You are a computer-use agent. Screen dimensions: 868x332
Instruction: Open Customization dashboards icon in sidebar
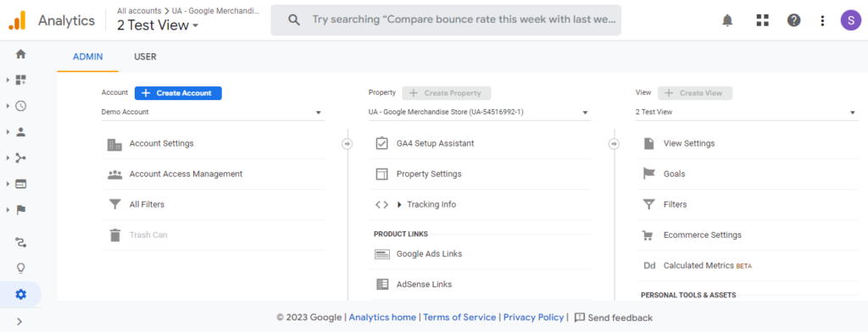pyautogui.click(x=20, y=80)
